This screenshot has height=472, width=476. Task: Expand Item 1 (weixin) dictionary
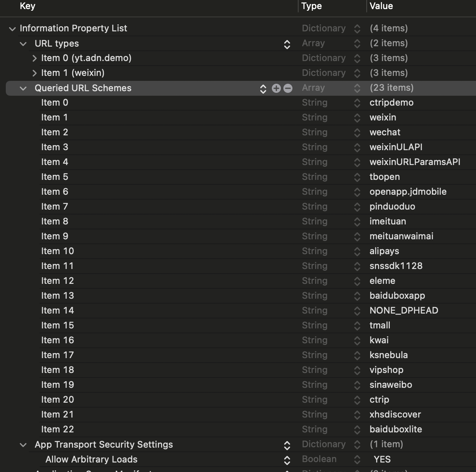click(x=34, y=73)
